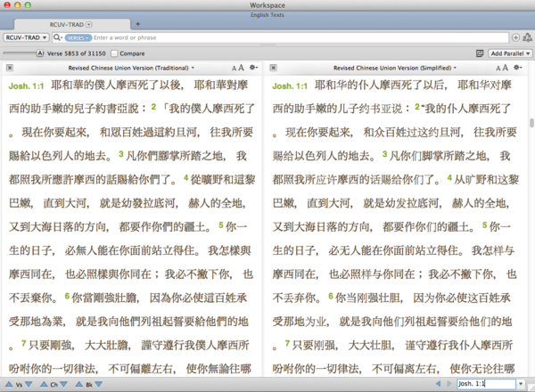Open the search magnifier options
535x392 pixels.
point(59,37)
